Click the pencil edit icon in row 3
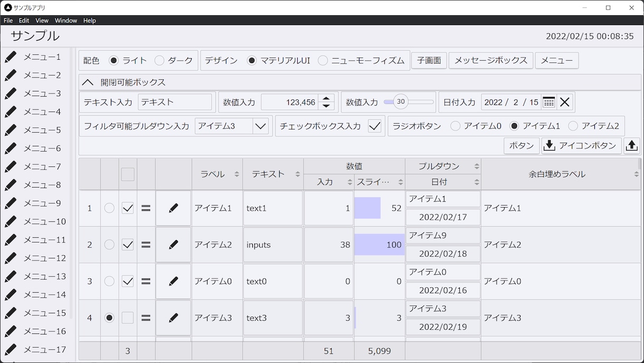The width and height of the screenshot is (644, 363). (174, 281)
